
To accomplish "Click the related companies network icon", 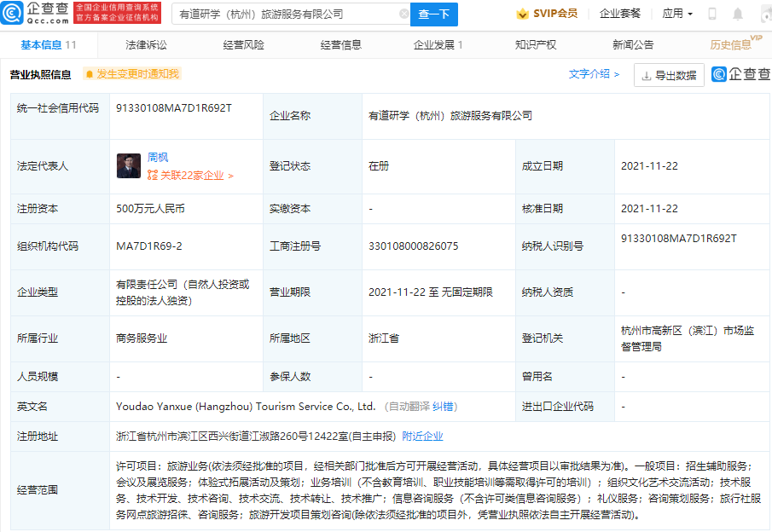I will click(x=152, y=175).
